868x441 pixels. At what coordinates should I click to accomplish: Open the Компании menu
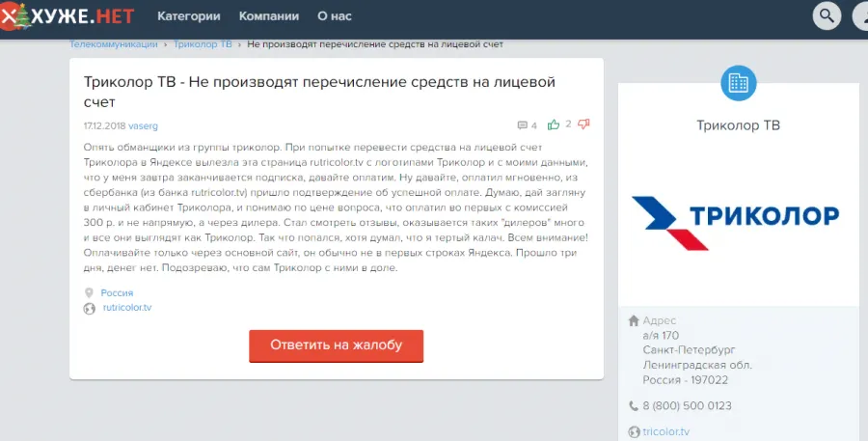click(269, 16)
